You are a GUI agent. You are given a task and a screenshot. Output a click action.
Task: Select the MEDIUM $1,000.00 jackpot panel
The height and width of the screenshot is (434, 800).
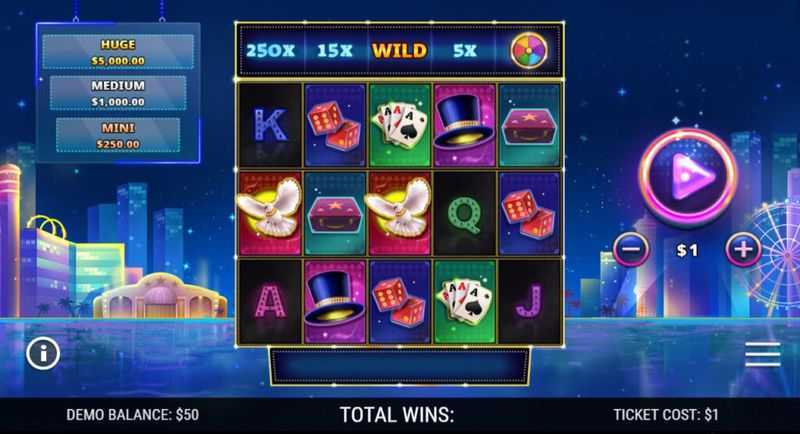coord(118,93)
